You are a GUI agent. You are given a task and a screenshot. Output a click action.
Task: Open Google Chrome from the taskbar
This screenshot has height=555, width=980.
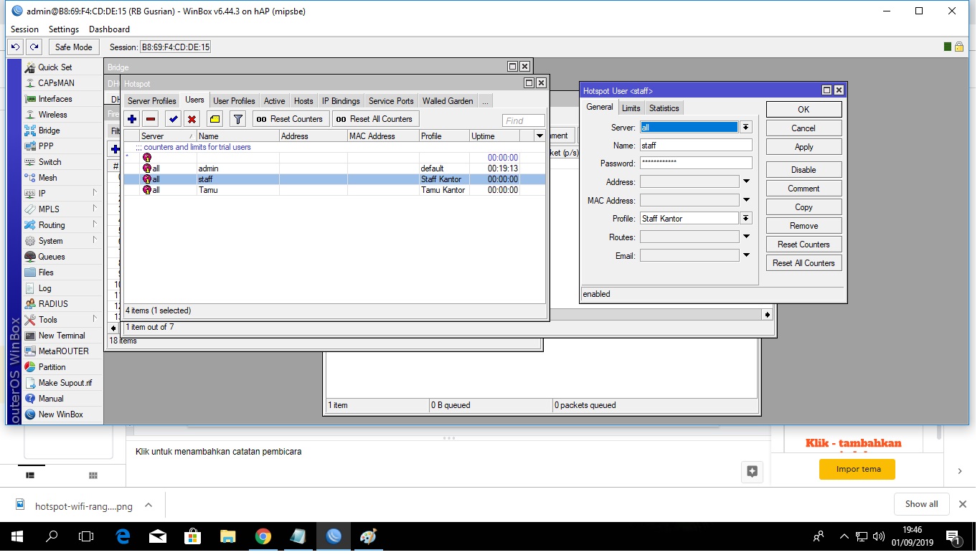(x=263, y=536)
